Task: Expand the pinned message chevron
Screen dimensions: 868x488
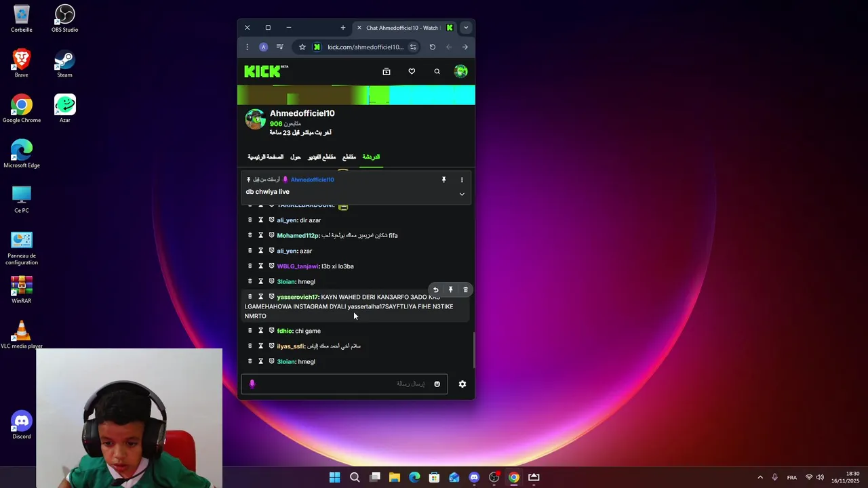Action: point(462,194)
